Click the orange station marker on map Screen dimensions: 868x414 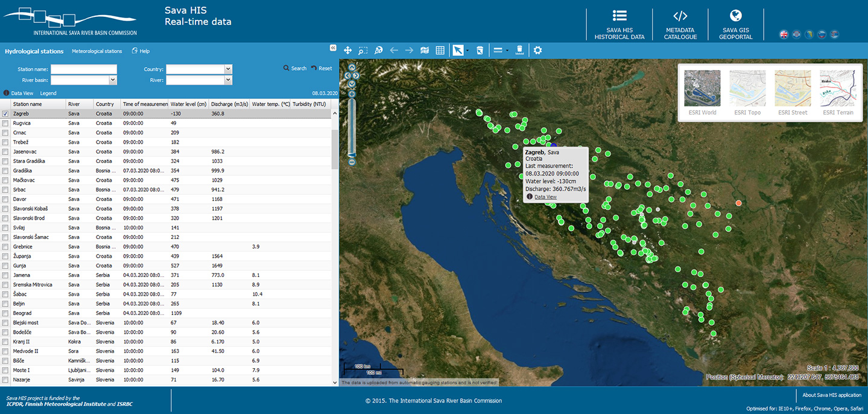pyautogui.click(x=738, y=203)
